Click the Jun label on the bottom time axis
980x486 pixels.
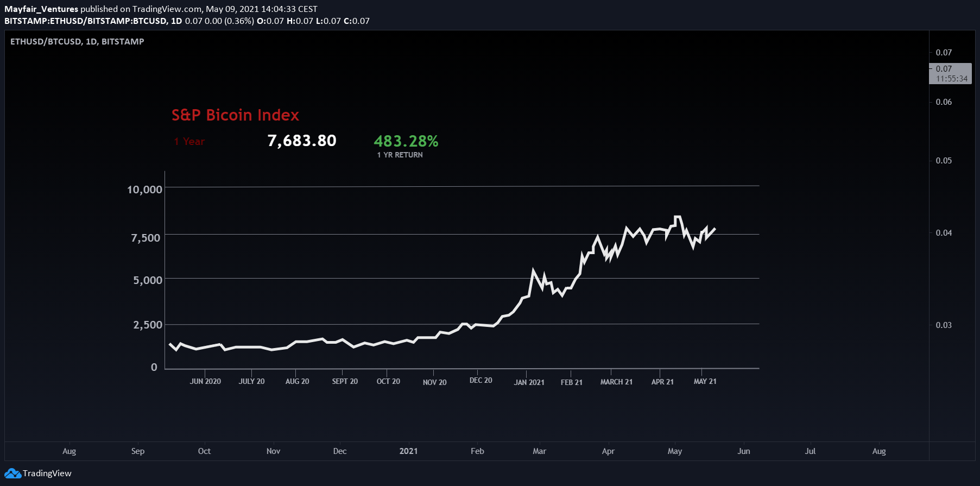coord(744,451)
